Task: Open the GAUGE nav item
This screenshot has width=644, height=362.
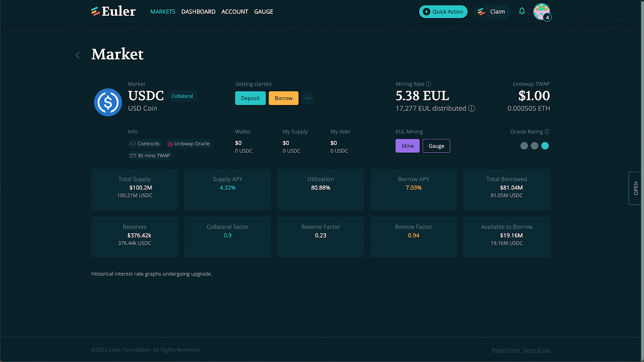Action: 264,11
